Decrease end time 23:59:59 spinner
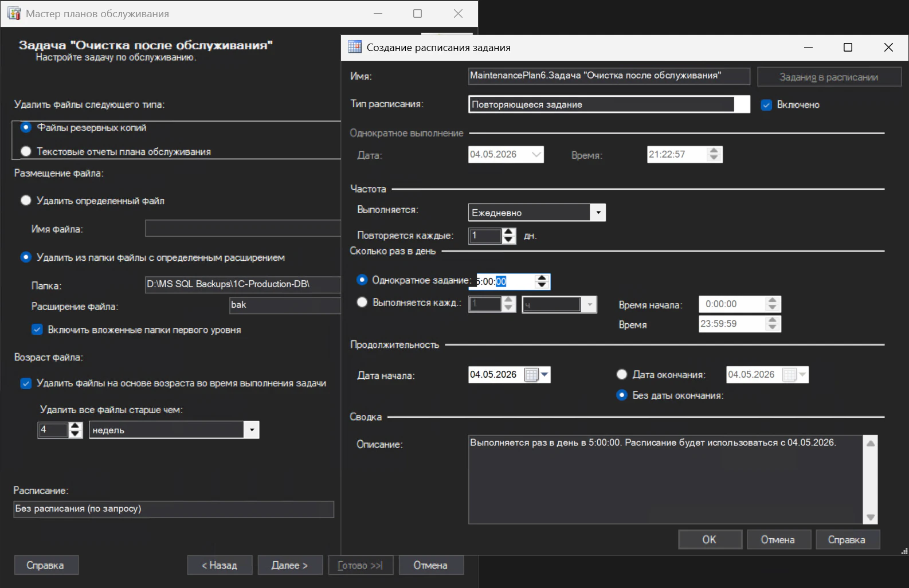This screenshot has width=909, height=588. (773, 327)
